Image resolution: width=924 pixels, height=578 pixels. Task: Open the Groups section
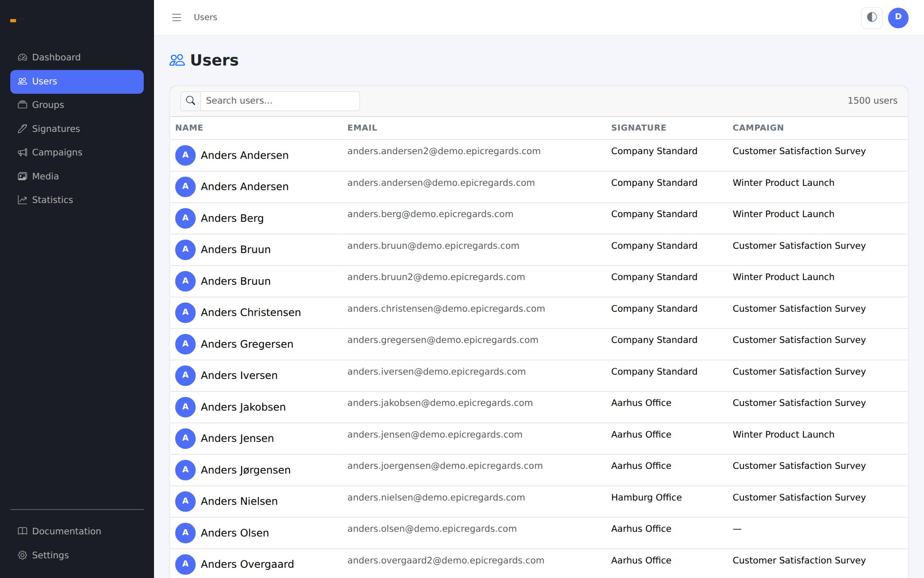(x=77, y=105)
